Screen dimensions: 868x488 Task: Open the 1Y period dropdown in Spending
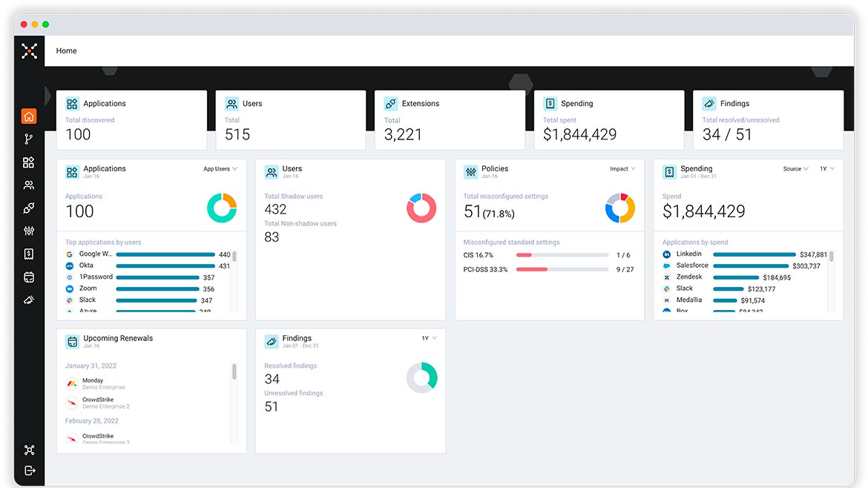tap(827, 169)
